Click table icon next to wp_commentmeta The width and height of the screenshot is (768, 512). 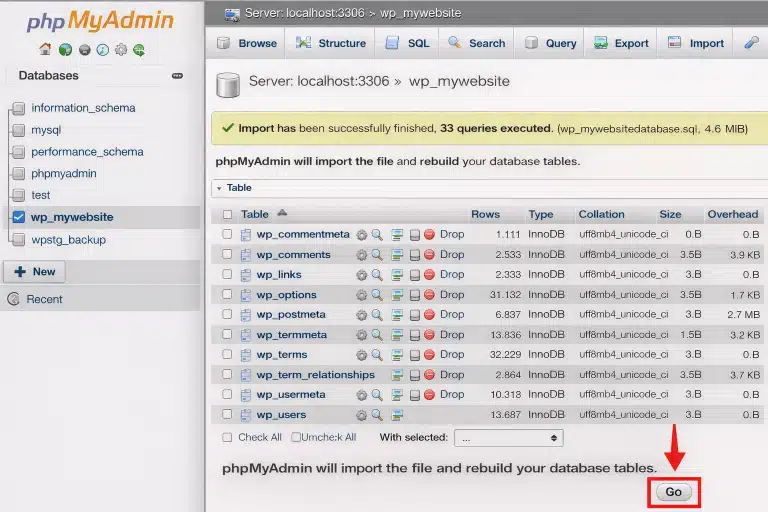(x=246, y=235)
